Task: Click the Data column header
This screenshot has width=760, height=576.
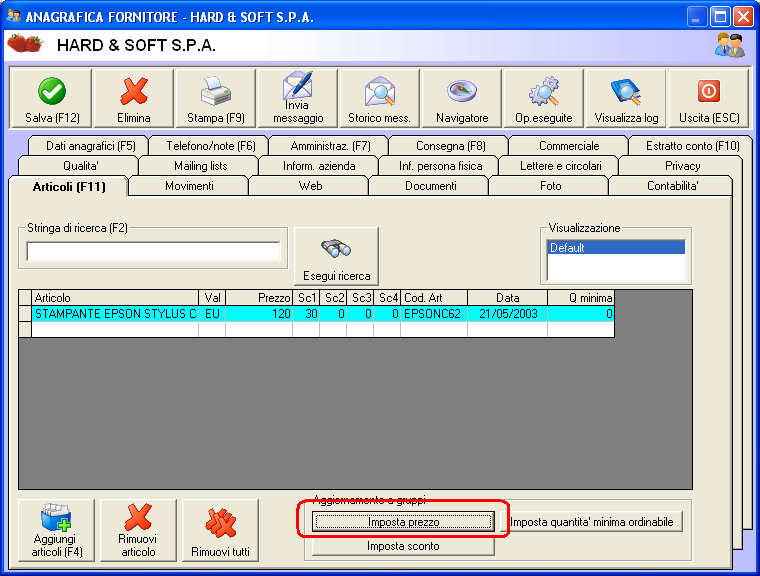Action: click(507, 298)
